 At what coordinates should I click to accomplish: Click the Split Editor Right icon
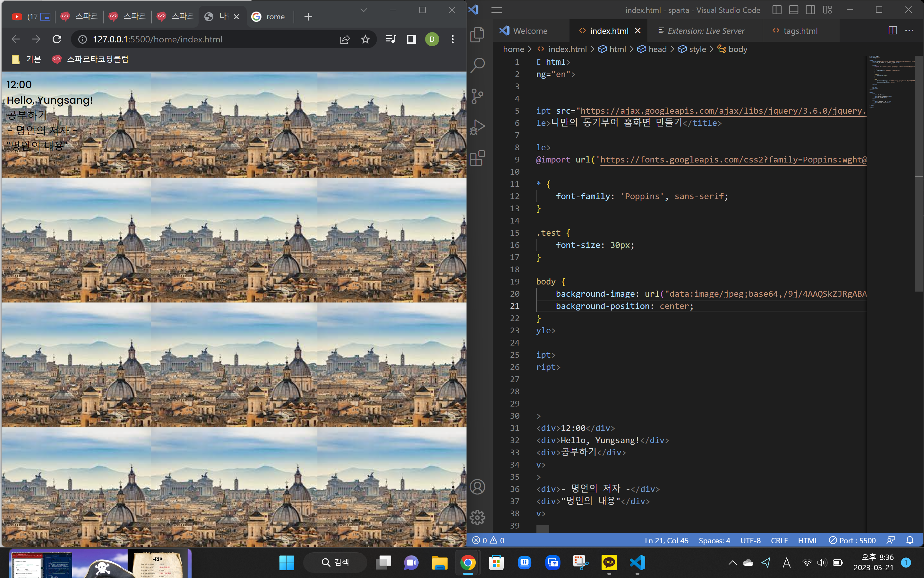(893, 31)
